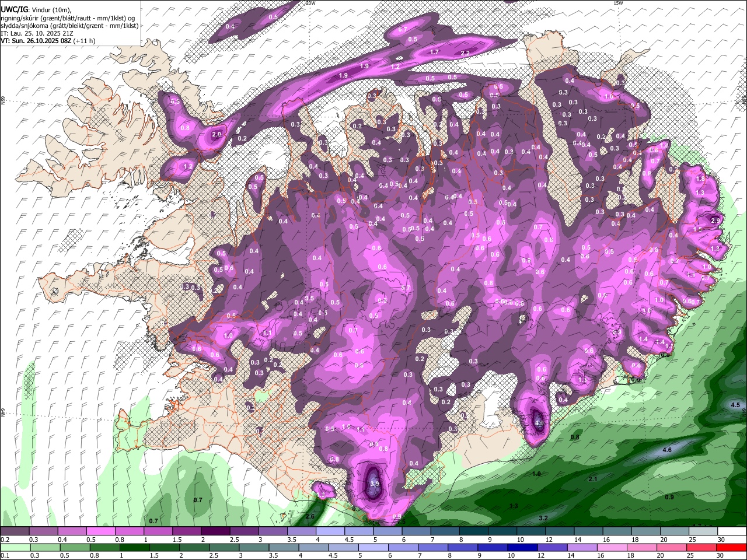Pick the darkest purple 0.2 swatch, top legend row
Viewport: 747px width, 560px height.
(x=15, y=531)
